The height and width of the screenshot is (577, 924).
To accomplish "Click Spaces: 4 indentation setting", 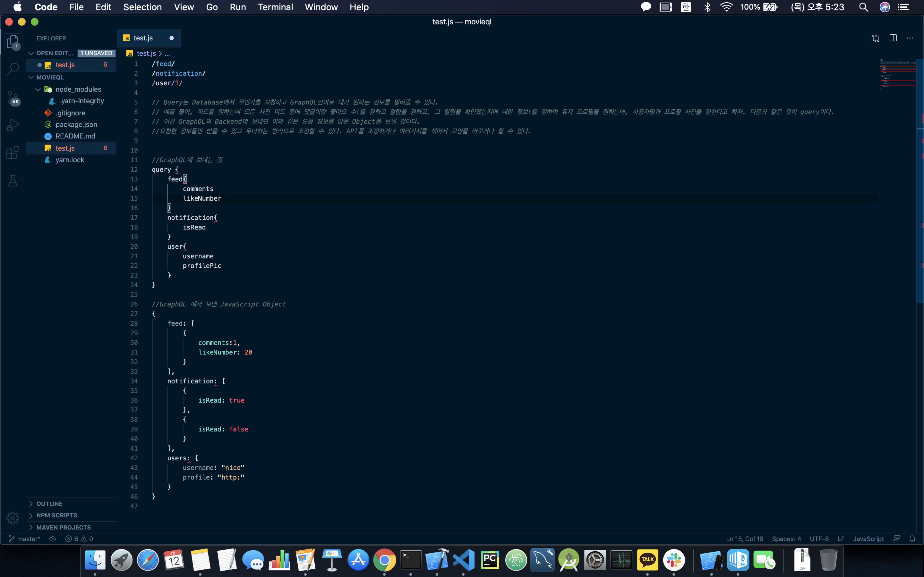I will (x=786, y=539).
